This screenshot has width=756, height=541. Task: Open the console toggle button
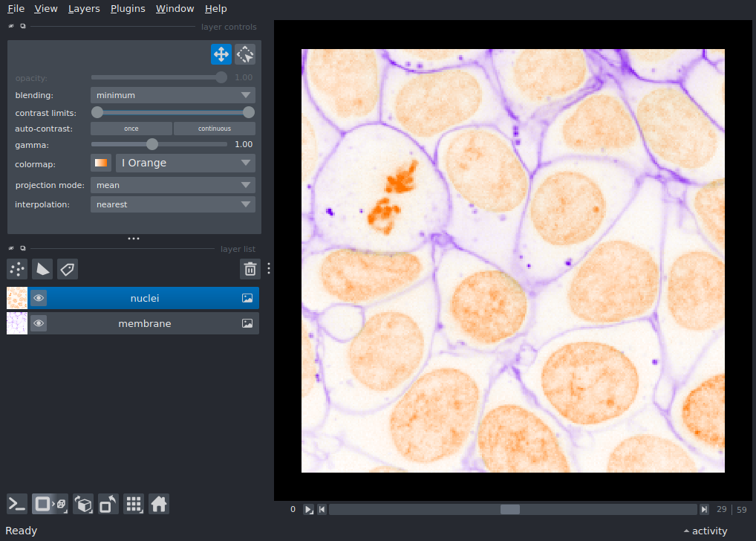pyautogui.click(x=17, y=504)
